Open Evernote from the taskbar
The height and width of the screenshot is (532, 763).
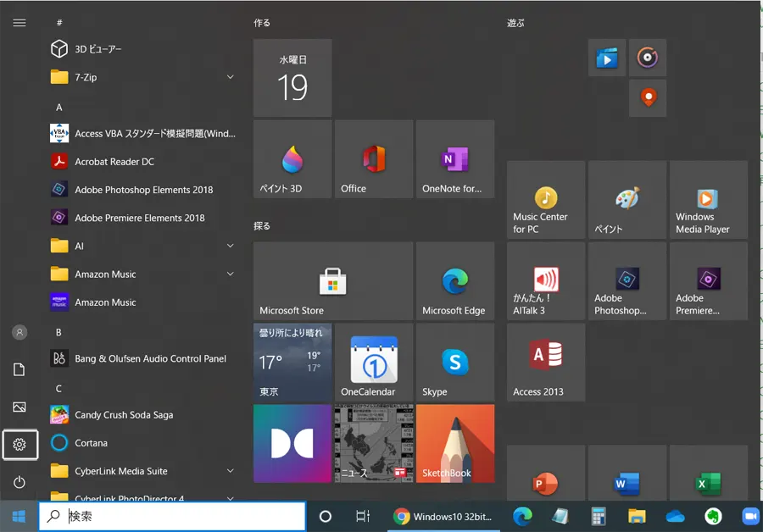tap(713, 517)
